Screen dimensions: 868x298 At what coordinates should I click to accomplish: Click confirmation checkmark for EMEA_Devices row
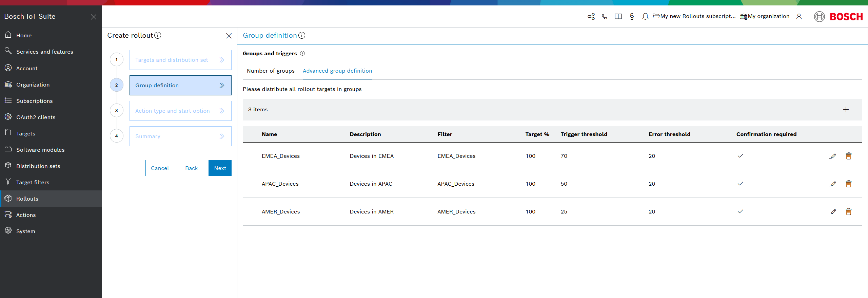pos(740,156)
